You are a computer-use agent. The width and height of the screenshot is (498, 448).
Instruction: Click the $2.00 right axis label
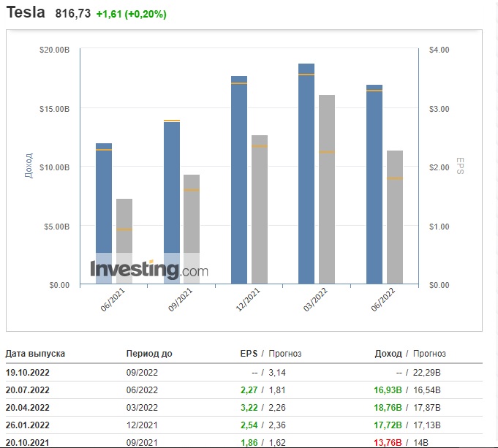(439, 167)
